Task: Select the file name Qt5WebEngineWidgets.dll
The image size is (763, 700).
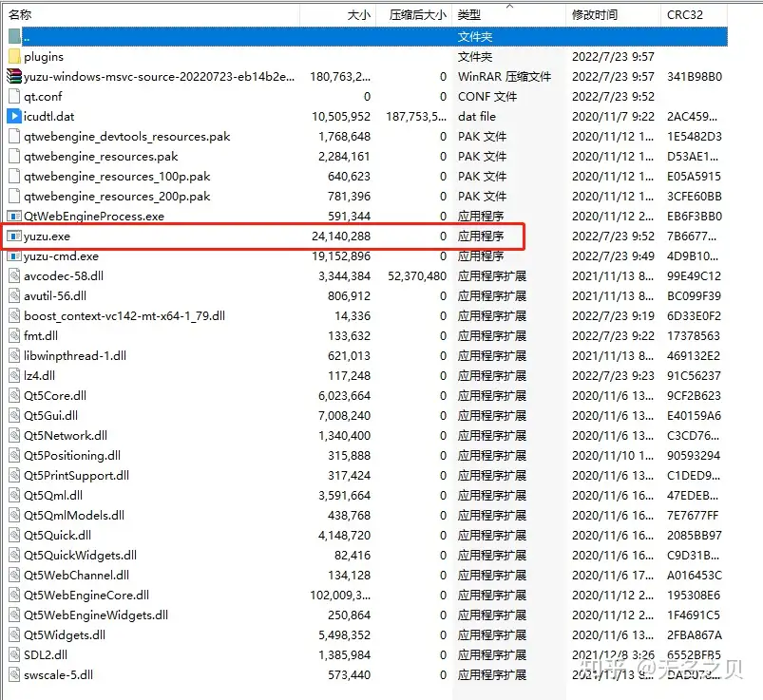Action: click(96, 615)
